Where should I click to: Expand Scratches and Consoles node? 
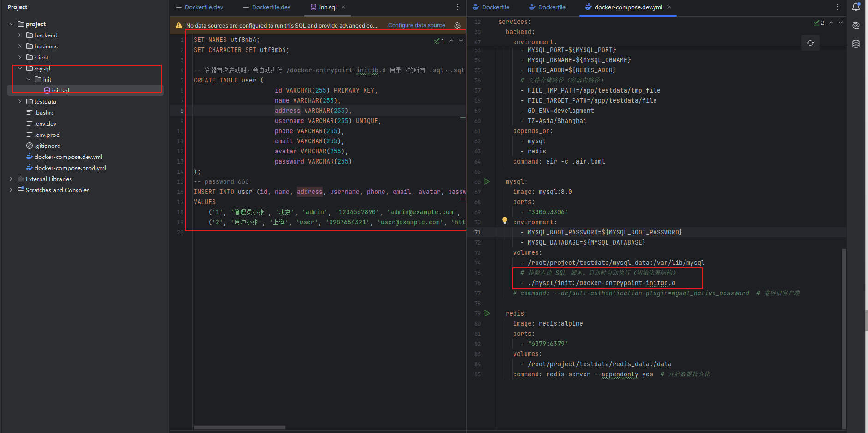[11, 190]
